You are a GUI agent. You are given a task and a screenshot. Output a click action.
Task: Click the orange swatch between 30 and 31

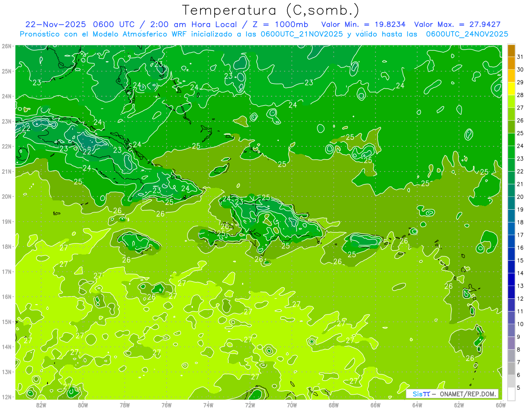(511, 63)
